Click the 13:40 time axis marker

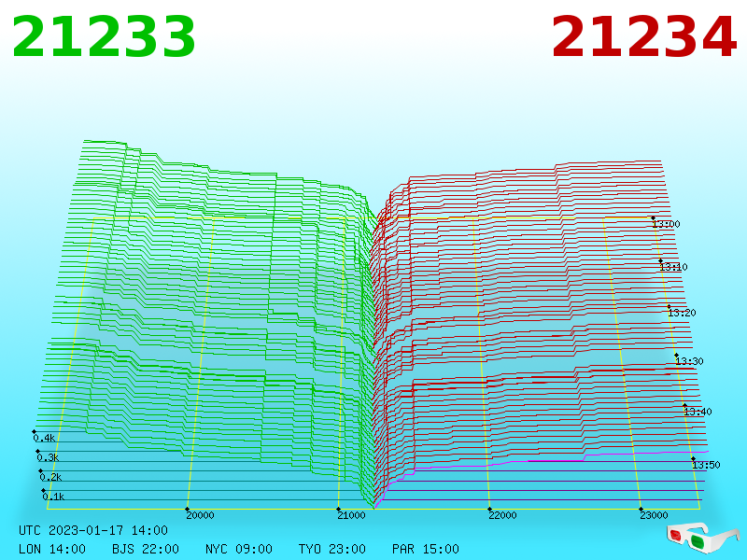698,412
